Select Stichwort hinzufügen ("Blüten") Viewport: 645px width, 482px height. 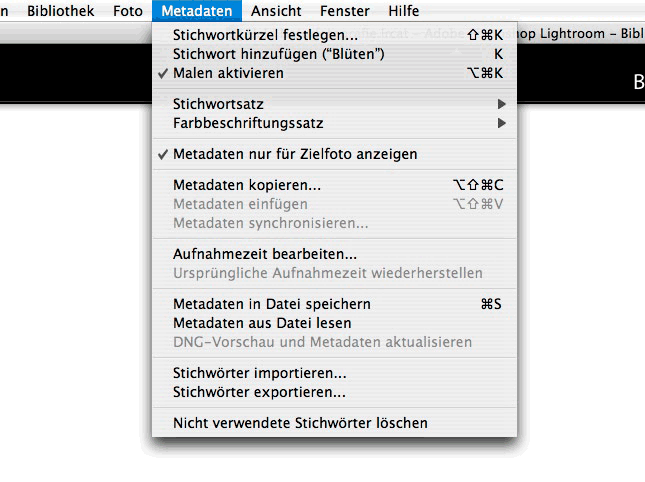pyautogui.click(x=334, y=54)
